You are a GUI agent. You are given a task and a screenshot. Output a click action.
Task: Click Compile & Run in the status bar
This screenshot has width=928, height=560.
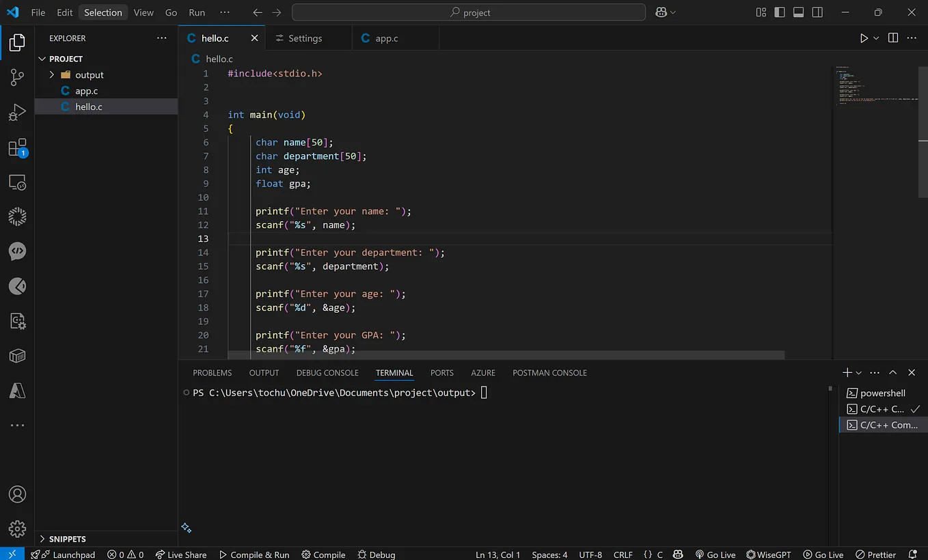(254, 555)
